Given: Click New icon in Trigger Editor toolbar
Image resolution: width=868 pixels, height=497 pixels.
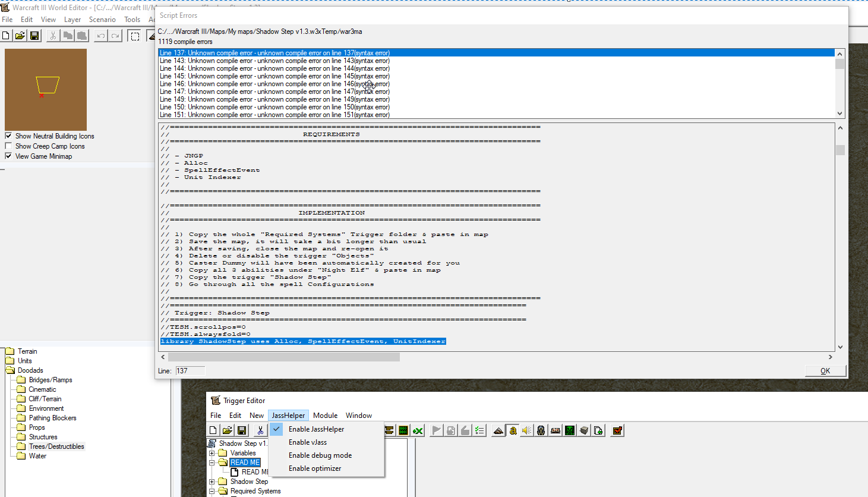Looking at the screenshot, I should 213,430.
